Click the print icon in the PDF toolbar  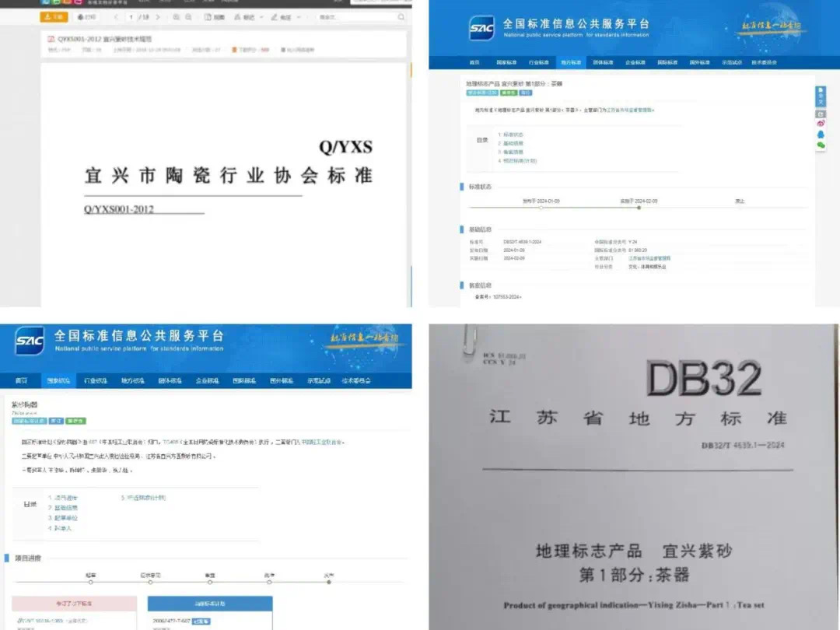click(86, 16)
